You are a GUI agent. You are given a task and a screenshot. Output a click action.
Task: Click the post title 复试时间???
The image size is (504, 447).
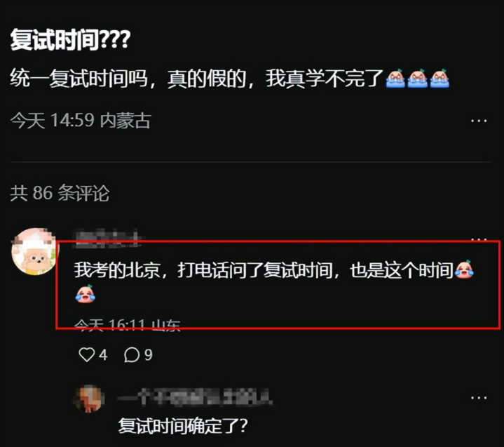pos(70,39)
